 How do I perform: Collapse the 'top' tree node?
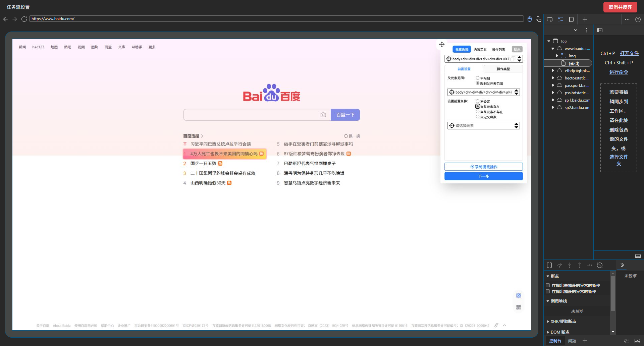[549, 41]
